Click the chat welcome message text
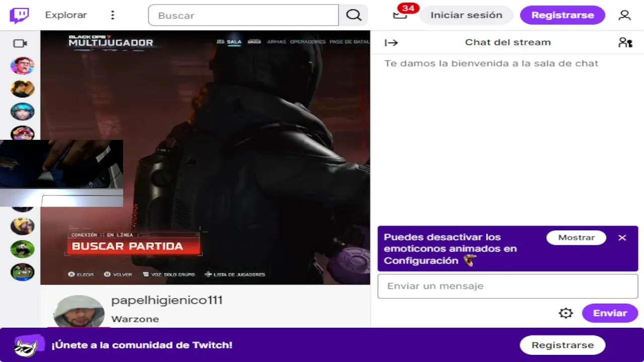Viewport: 644px width, 362px height. [x=491, y=63]
